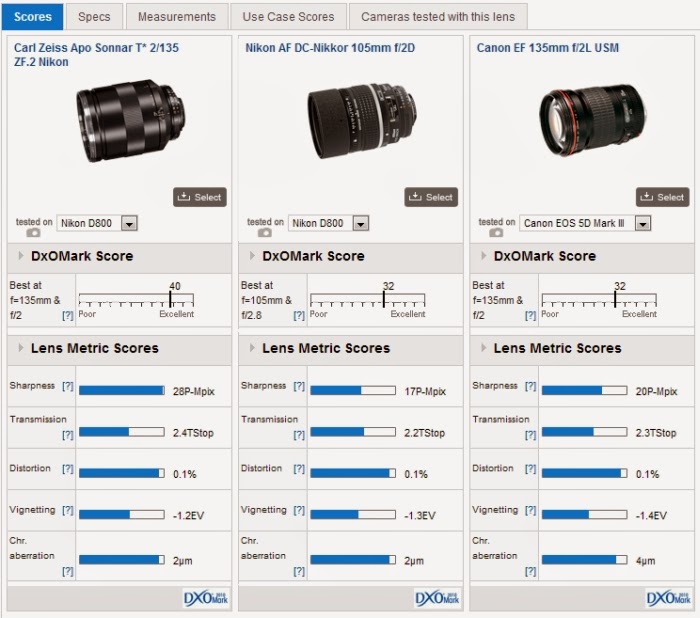Open Distortion help for Carl Zeiss

pyautogui.click(x=67, y=469)
